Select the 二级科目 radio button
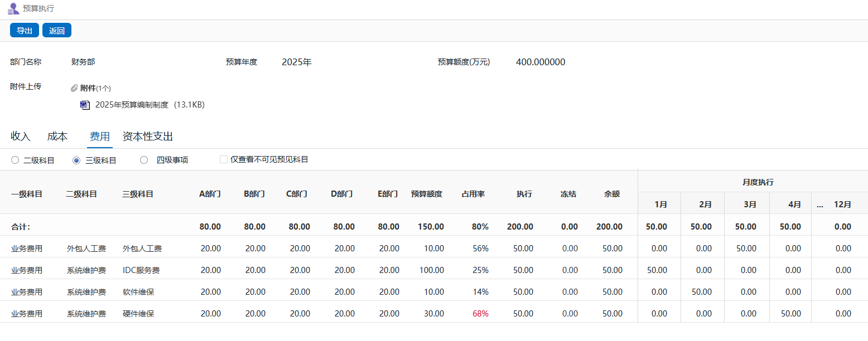The height and width of the screenshot is (341, 868). click(x=15, y=160)
